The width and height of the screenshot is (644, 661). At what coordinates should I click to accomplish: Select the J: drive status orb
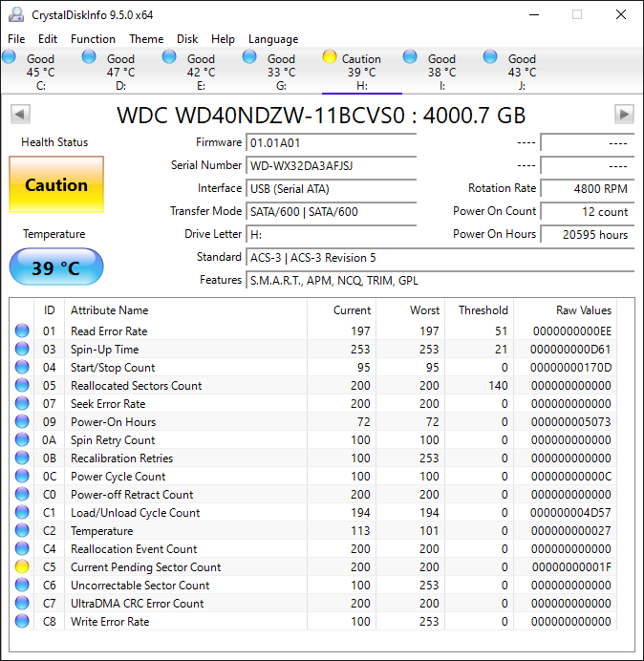pyautogui.click(x=489, y=57)
